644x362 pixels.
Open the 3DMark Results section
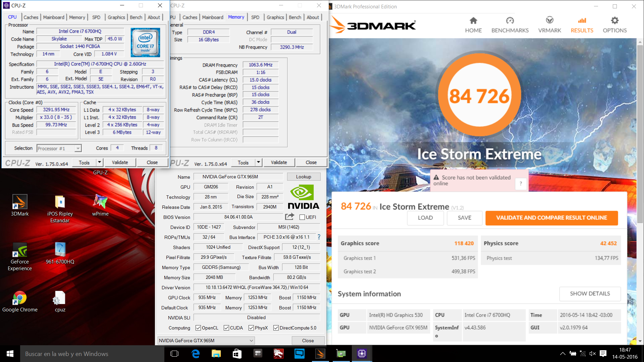coord(582,25)
